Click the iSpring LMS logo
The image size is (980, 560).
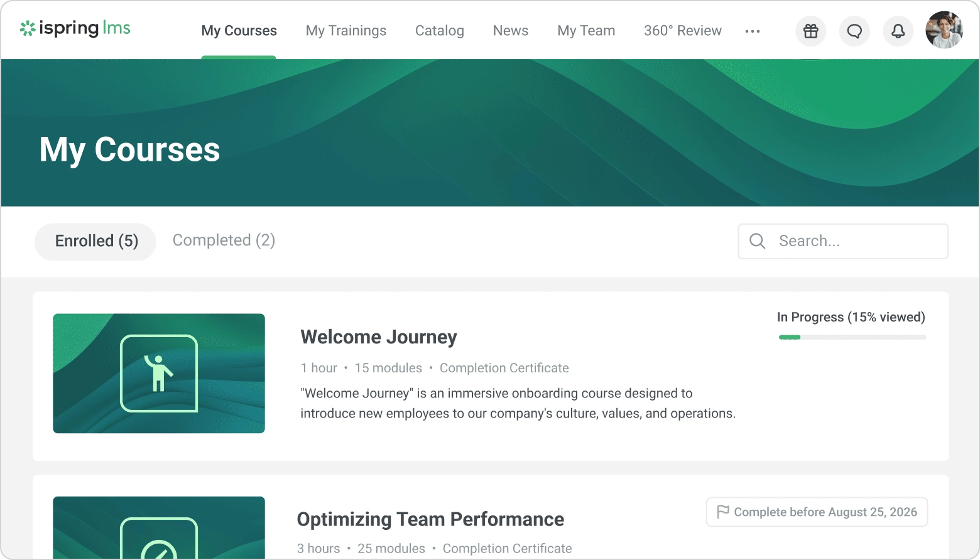(x=75, y=28)
